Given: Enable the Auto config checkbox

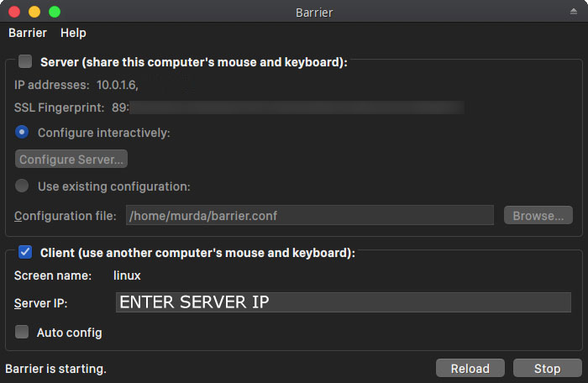Looking at the screenshot, I should click(x=23, y=332).
